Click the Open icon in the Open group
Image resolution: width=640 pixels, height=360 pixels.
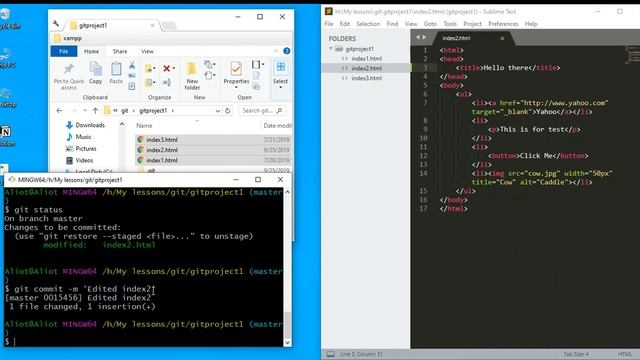[256, 64]
